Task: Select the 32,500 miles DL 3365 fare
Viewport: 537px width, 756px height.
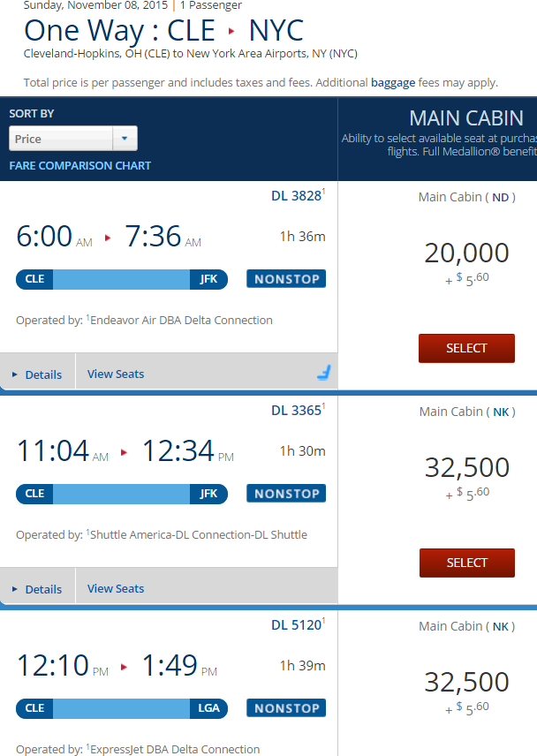Action: 467,563
